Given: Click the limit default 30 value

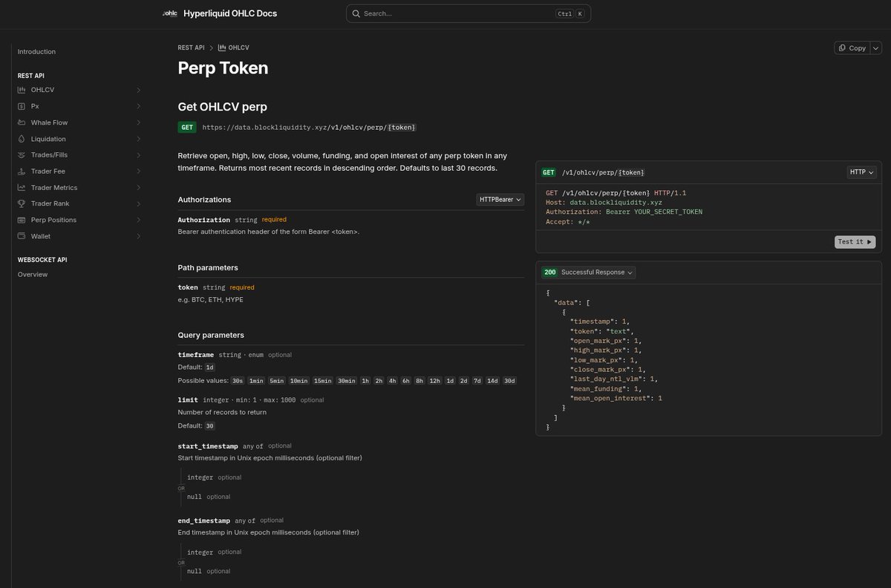Looking at the screenshot, I should tap(210, 426).
